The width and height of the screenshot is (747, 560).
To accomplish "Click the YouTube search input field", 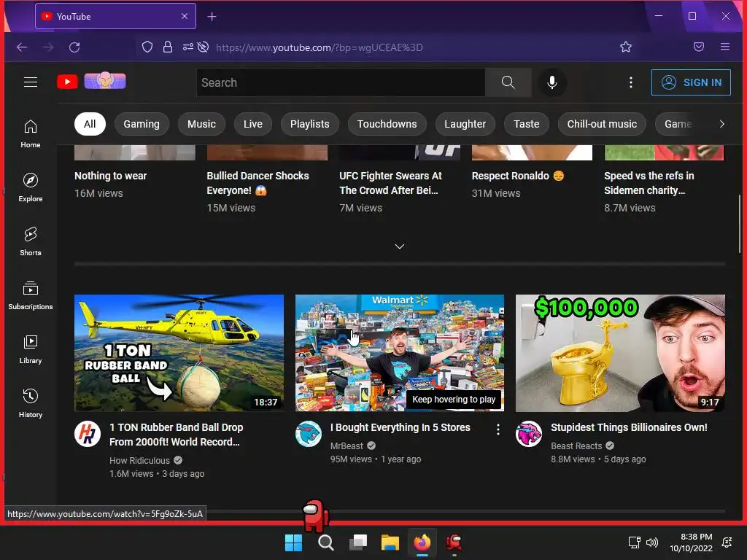I will [341, 82].
